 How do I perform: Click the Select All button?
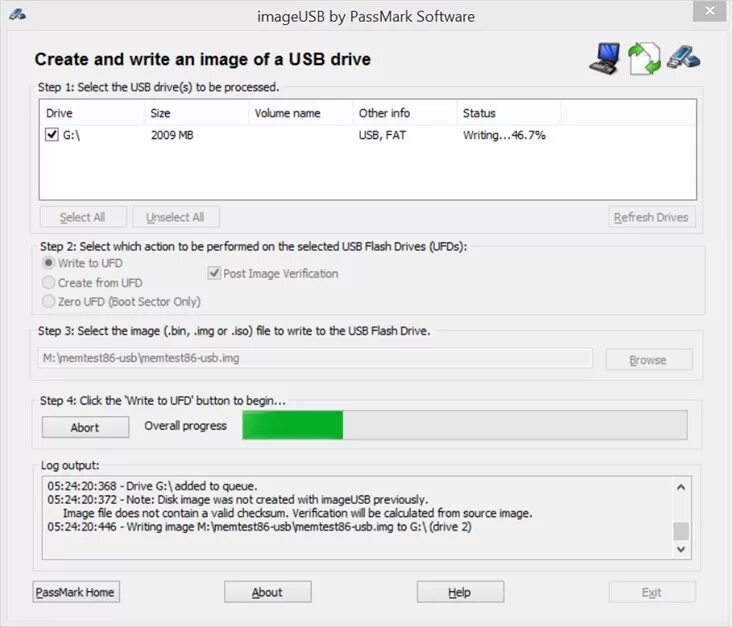[x=83, y=217]
